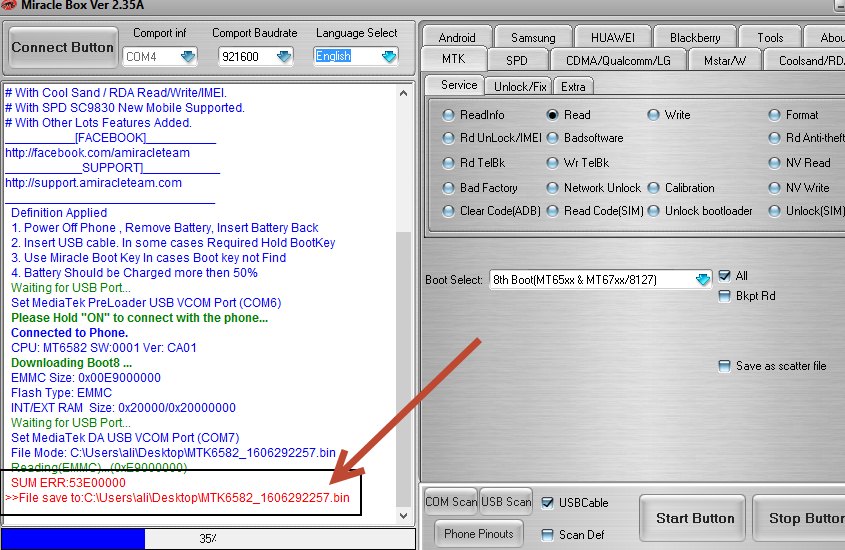Expand the Boot Select combo box arrow

coord(703,280)
